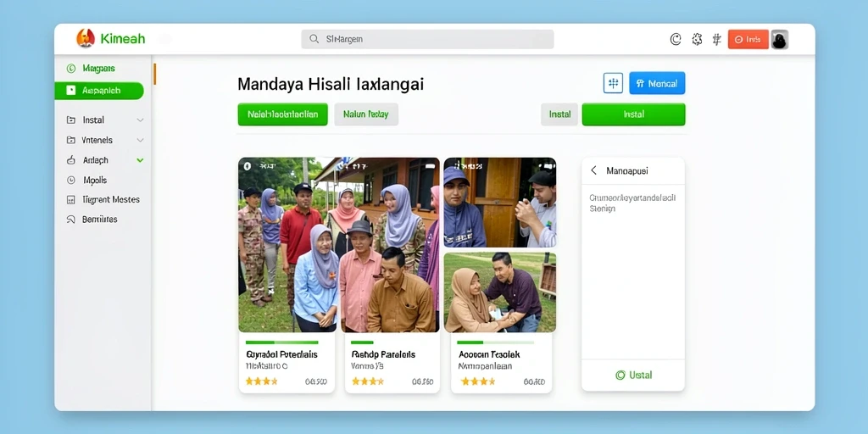Click the refresh circle icon in header
Image resolution: width=868 pixels, height=434 pixels.
click(x=676, y=39)
